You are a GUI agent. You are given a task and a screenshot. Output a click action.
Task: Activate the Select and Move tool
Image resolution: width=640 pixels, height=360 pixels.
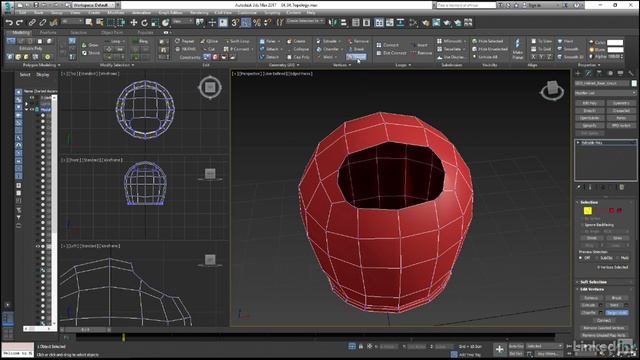click(133, 23)
